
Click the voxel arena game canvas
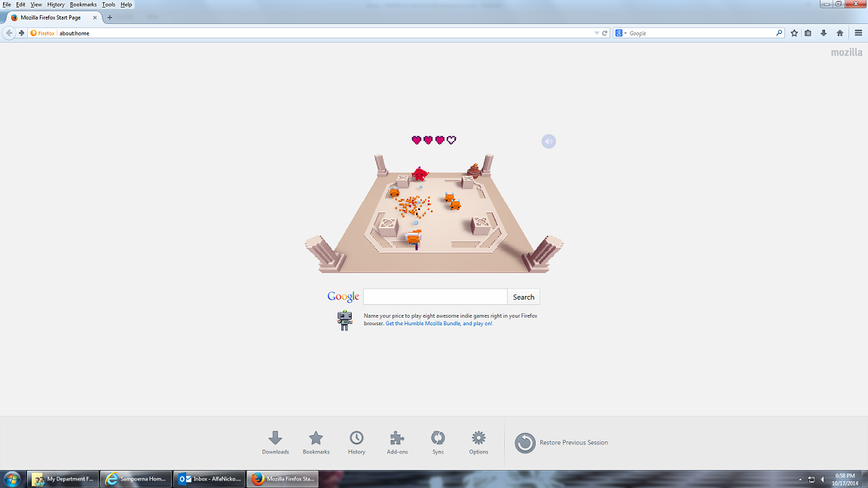coord(434,213)
